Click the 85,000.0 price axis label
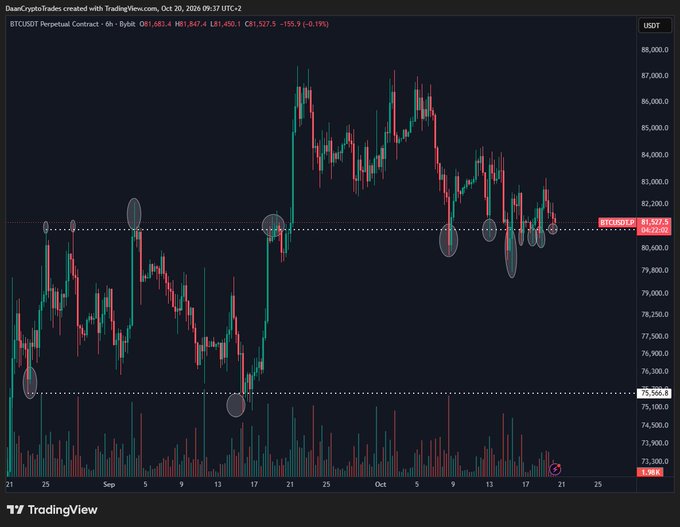Screen dimensions: 680x527 tap(655, 128)
